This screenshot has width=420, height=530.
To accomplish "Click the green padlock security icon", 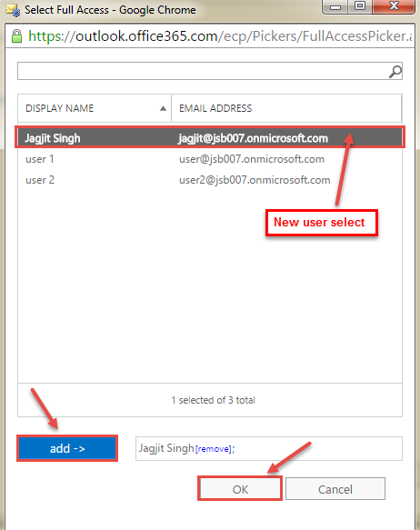I will 16,36.
